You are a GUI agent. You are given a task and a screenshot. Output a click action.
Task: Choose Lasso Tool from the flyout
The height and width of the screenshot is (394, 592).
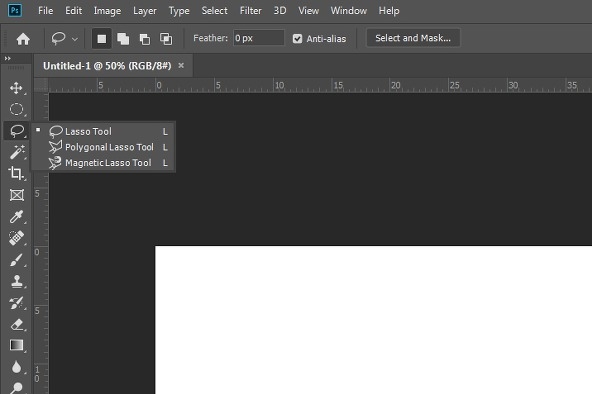103,131
